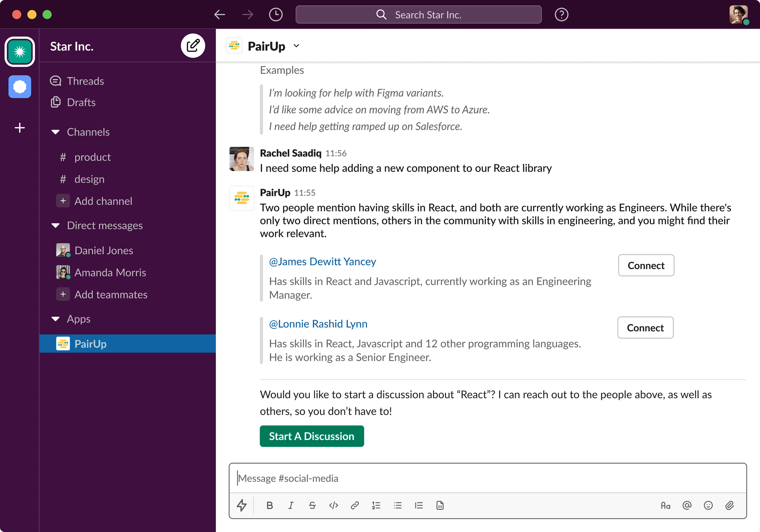Toggle the Aa formatting toolbar

tap(665, 505)
